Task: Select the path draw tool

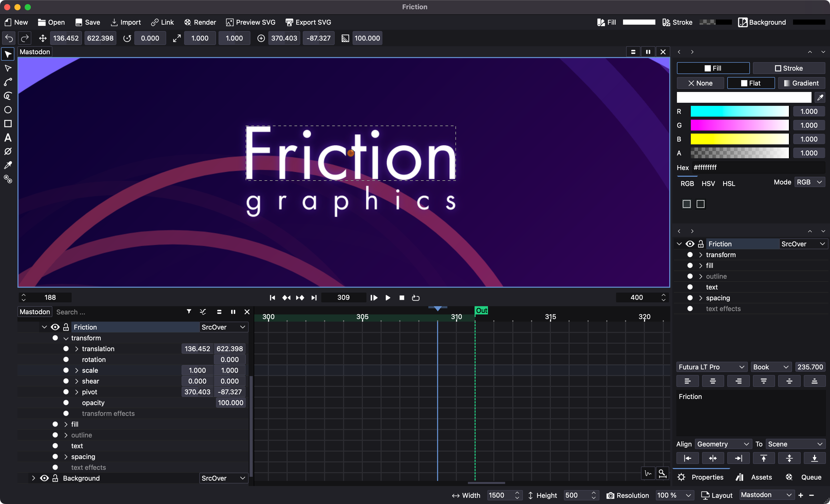Action: click(8, 82)
